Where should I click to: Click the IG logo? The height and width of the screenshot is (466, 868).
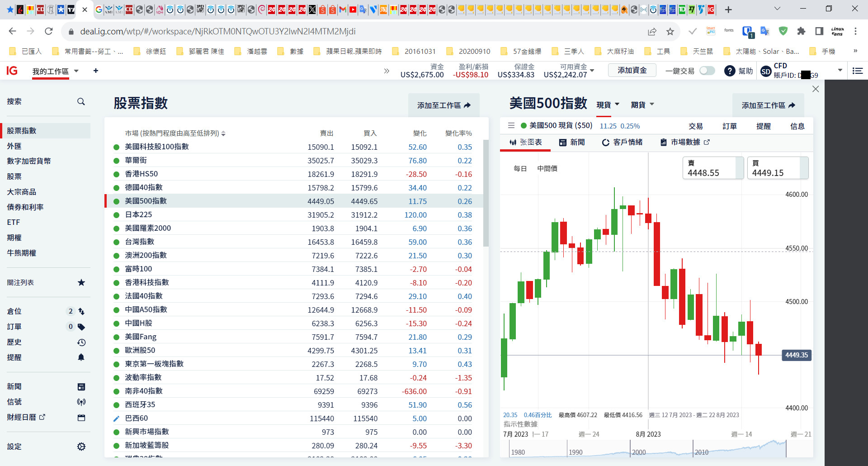[12, 71]
